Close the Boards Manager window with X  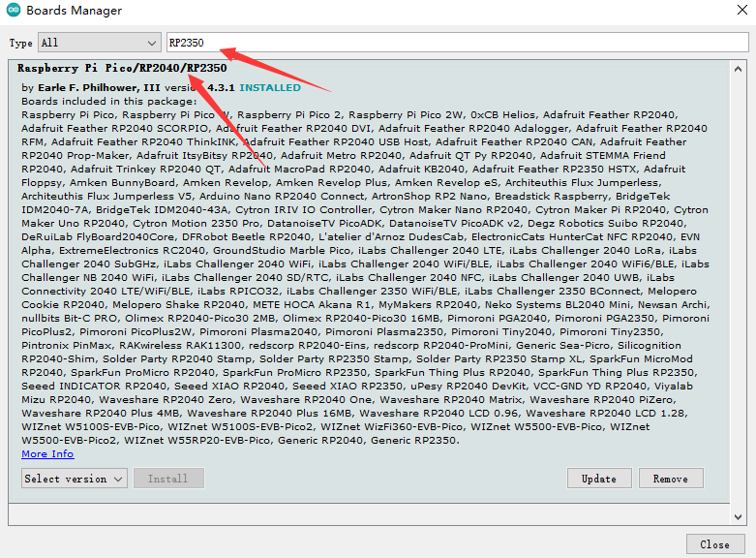[x=742, y=10]
